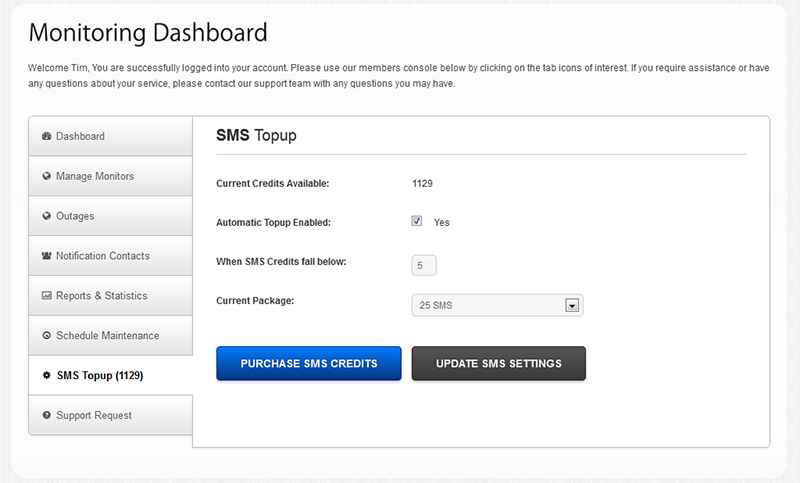Screen dimensions: 800x483
Task: Expand the Current Package dropdown arrow
Action: (572, 306)
